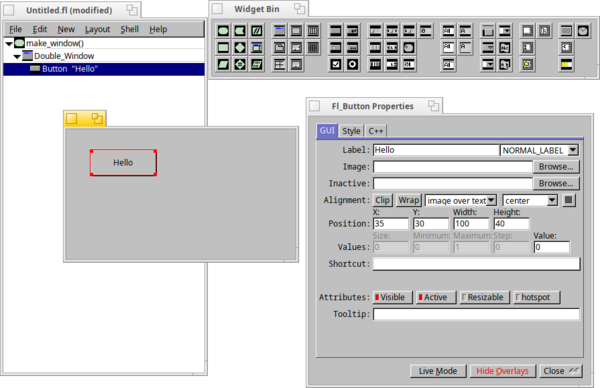The width and height of the screenshot is (600, 388).
Task: Click the Tooltip input field
Action: (476, 314)
